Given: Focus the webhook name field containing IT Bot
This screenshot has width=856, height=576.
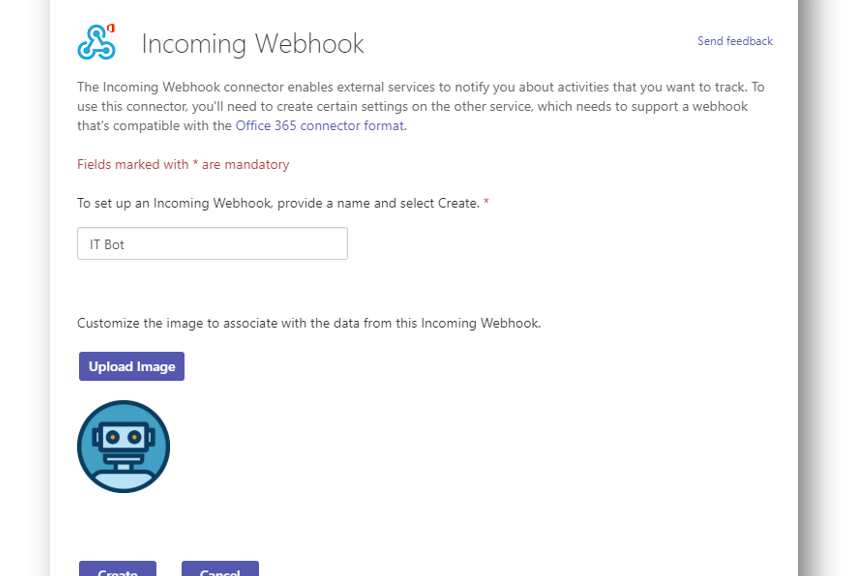Looking at the screenshot, I should [212, 244].
